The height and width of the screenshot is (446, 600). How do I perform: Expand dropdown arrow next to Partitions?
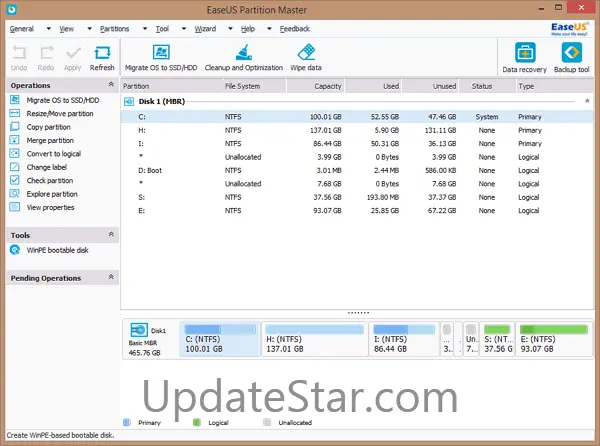pyautogui.click(x=145, y=29)
